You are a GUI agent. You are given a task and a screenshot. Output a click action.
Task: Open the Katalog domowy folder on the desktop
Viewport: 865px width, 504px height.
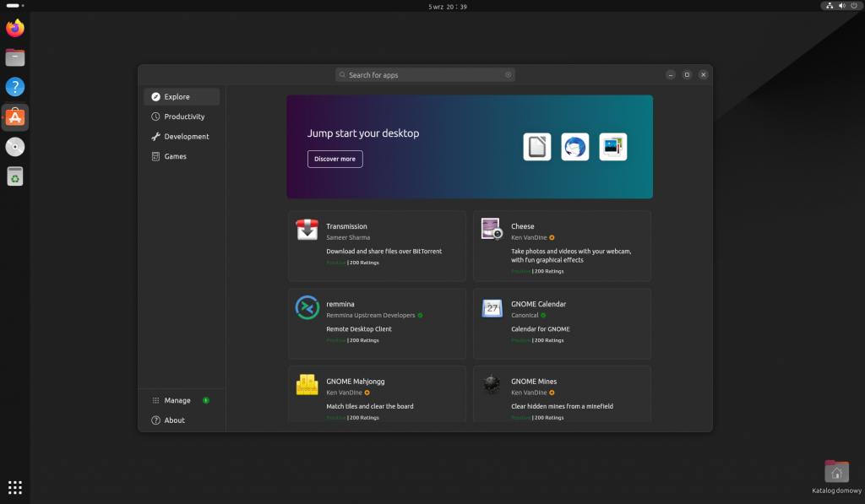(835, 471)
